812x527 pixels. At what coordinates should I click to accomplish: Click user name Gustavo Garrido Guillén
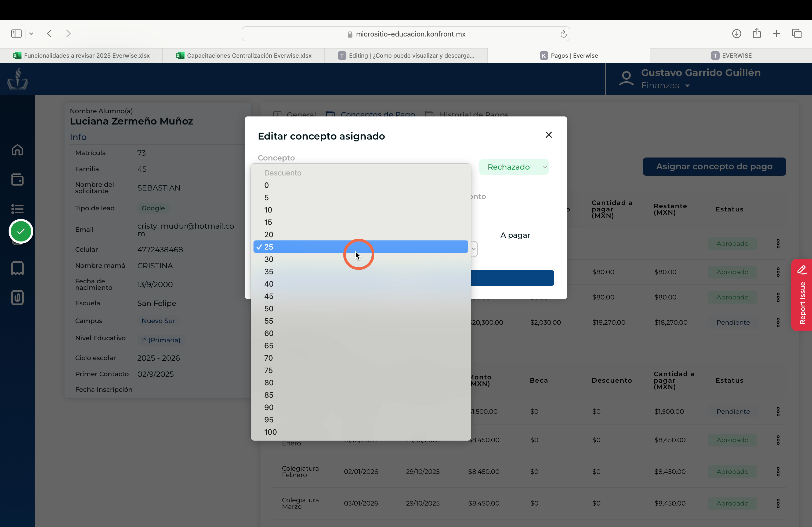click(x=701, y=73)
